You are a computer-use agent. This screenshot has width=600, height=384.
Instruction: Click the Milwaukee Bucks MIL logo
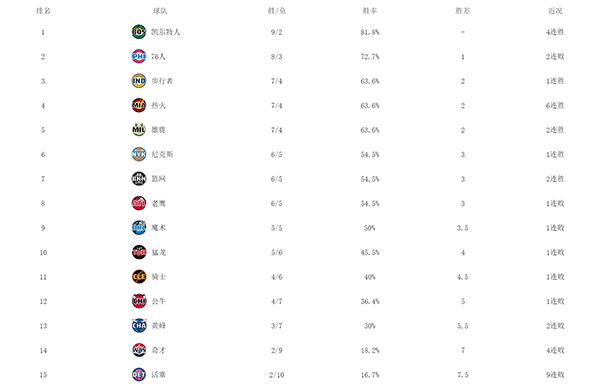click(139, 130)
